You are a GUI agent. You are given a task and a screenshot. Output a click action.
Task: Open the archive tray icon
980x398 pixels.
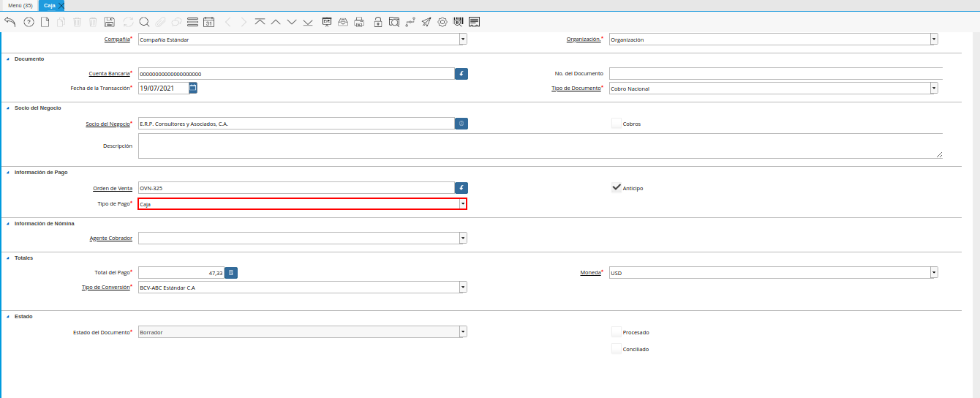(343, 22)
